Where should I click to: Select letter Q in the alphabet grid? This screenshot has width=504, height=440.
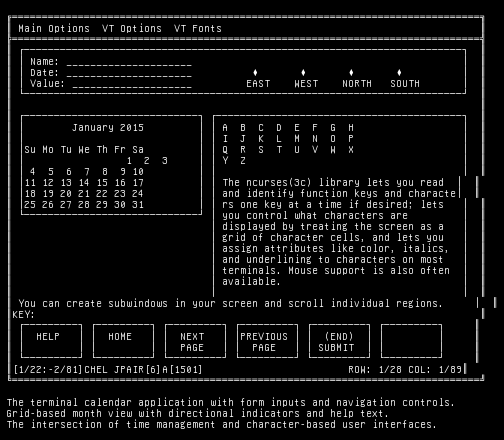coord(225,150)
